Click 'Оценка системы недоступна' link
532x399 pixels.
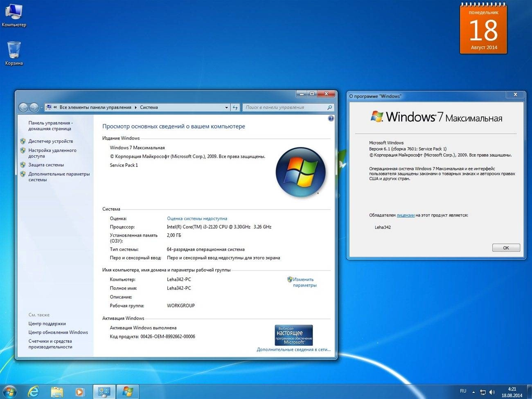click(197, 219)
